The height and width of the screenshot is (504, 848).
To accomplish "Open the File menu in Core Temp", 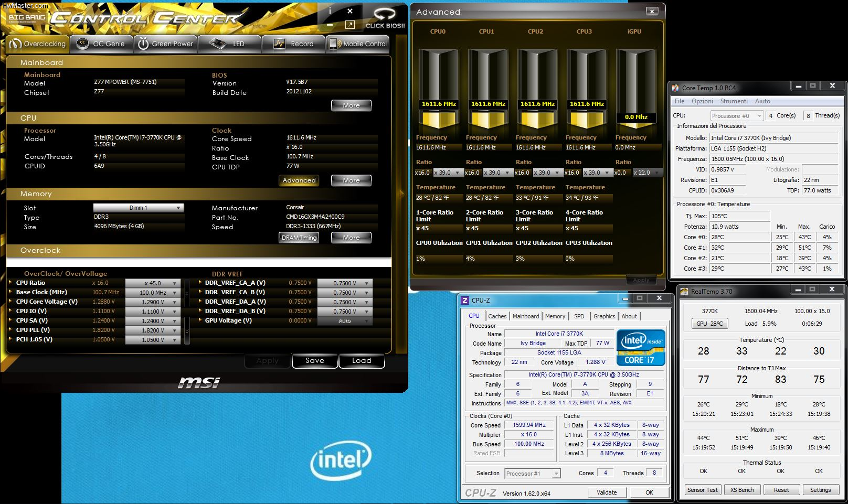I will (x=680, y=101).
